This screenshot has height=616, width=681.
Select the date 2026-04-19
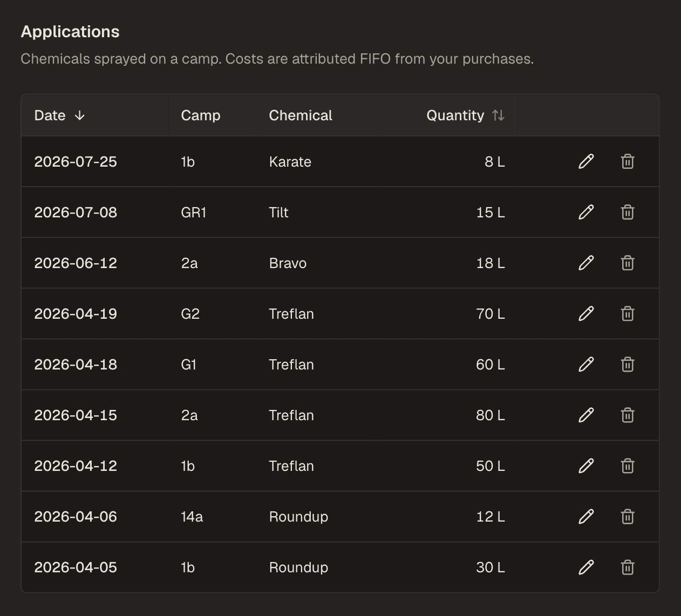76,314
